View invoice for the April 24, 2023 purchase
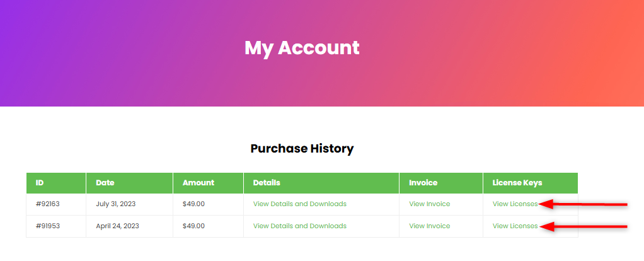 pyautogui.click(x=429, y=226)
